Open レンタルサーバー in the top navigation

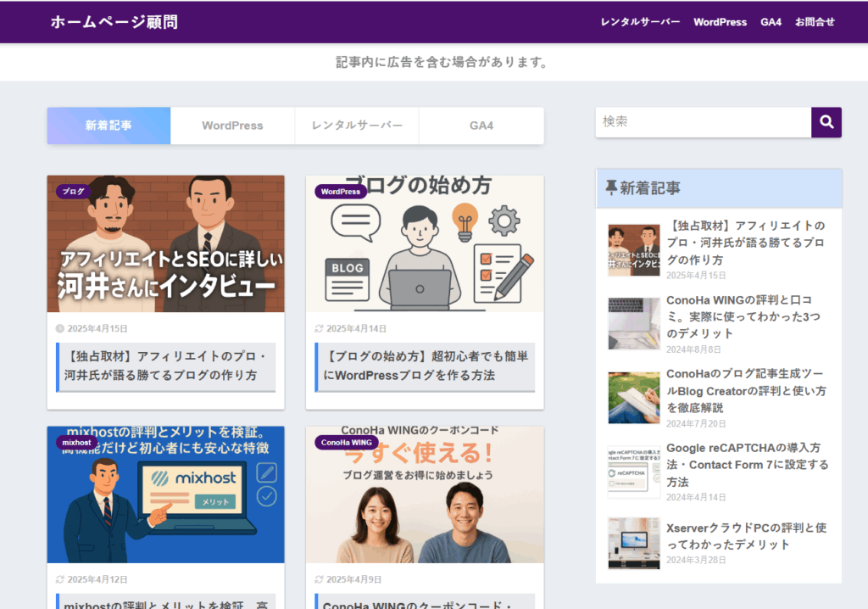(641, 22)
